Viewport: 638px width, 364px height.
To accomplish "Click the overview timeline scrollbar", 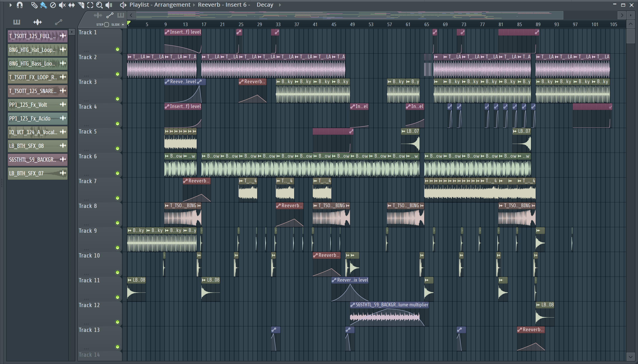I will click(x=349, y=15).
